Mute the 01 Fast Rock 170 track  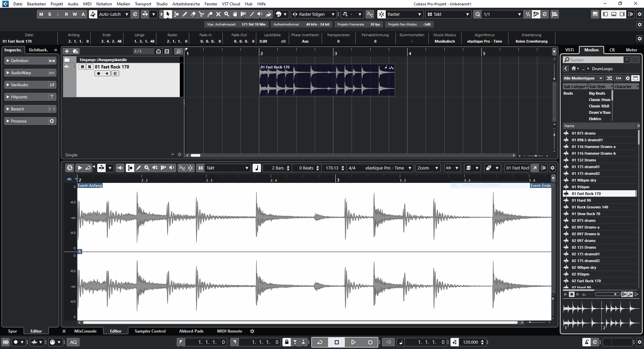pos(82,67)
